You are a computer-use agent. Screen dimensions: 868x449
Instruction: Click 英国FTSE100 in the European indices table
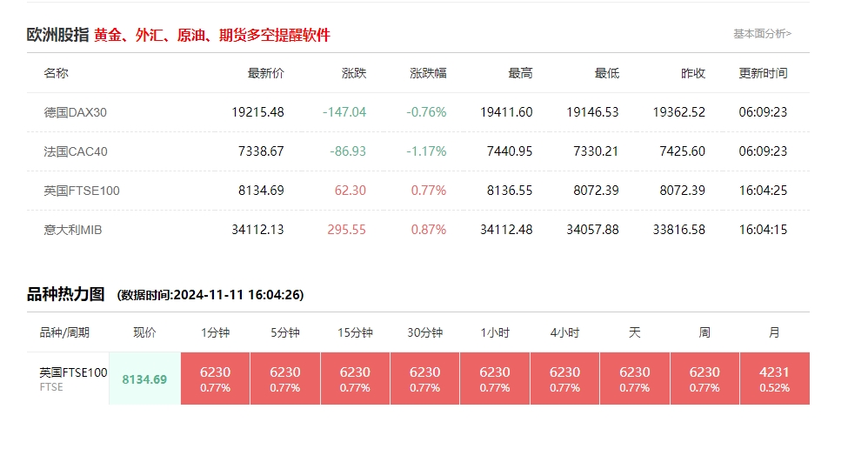pos(82,191)
